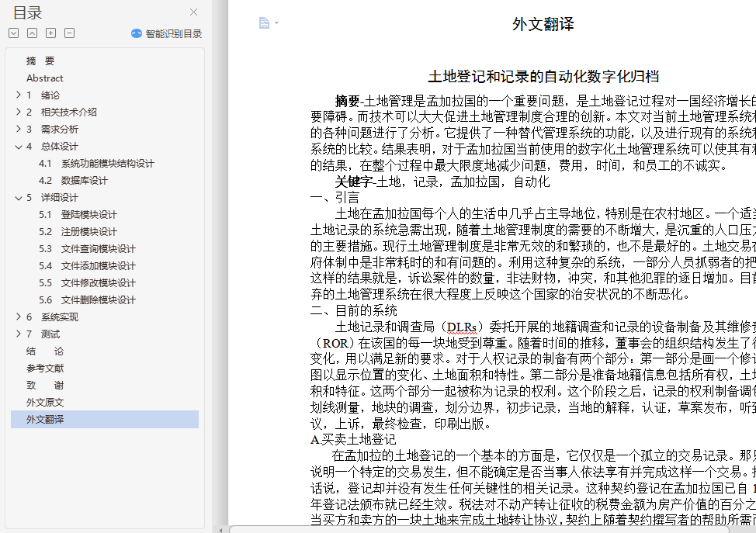Viewport: 756px width, 533px height.
Task: Expand chapter 2 相关技术介绍
Action: pos(19,112)
